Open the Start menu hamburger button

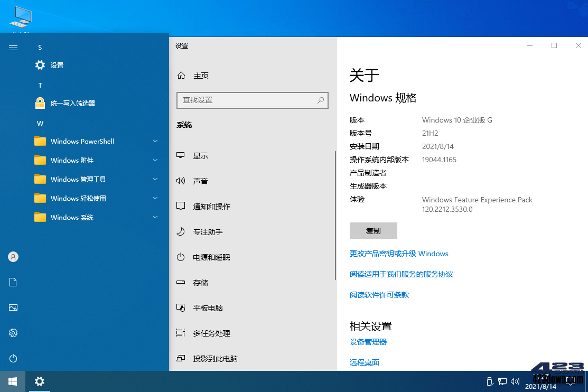tap(13, 47)
